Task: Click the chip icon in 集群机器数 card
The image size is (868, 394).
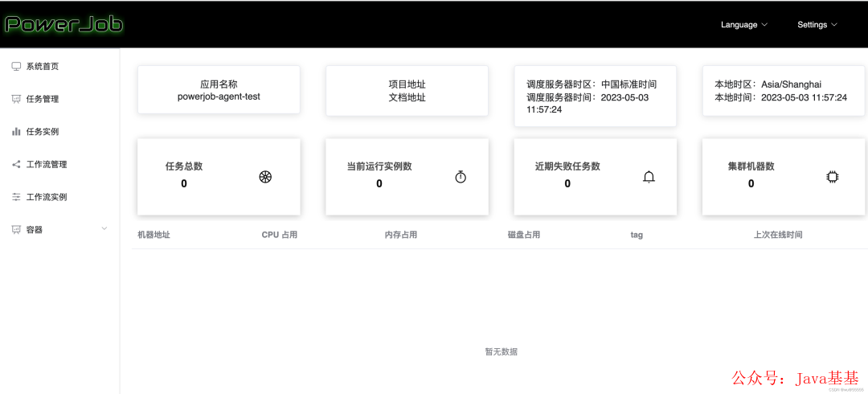Action: [832, 177]
